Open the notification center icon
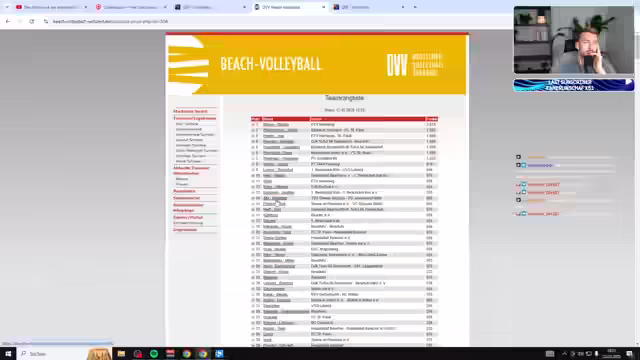 point(630,353)
